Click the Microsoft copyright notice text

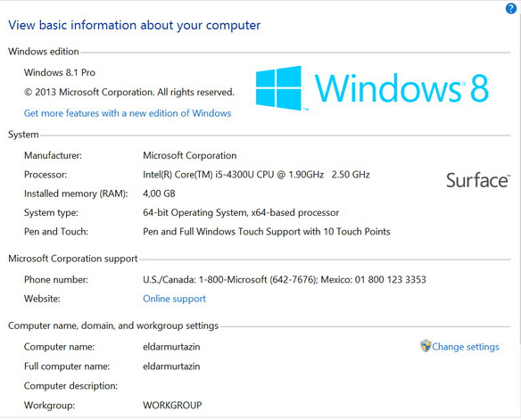tap(129, 92)
